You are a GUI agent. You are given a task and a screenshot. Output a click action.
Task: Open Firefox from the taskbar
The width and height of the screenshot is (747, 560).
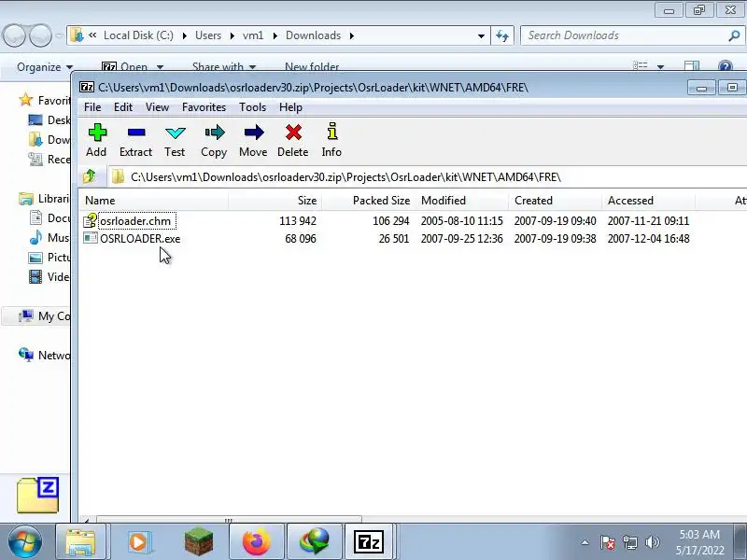coord(256,542)
